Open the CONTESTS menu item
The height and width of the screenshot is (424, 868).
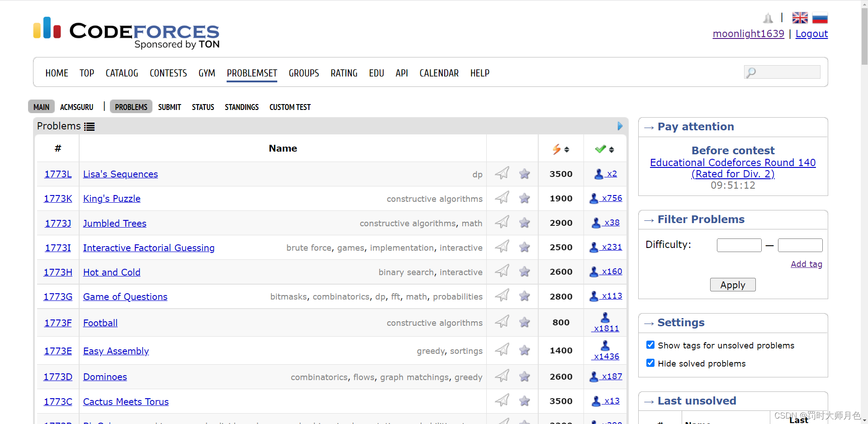point(168,73)
